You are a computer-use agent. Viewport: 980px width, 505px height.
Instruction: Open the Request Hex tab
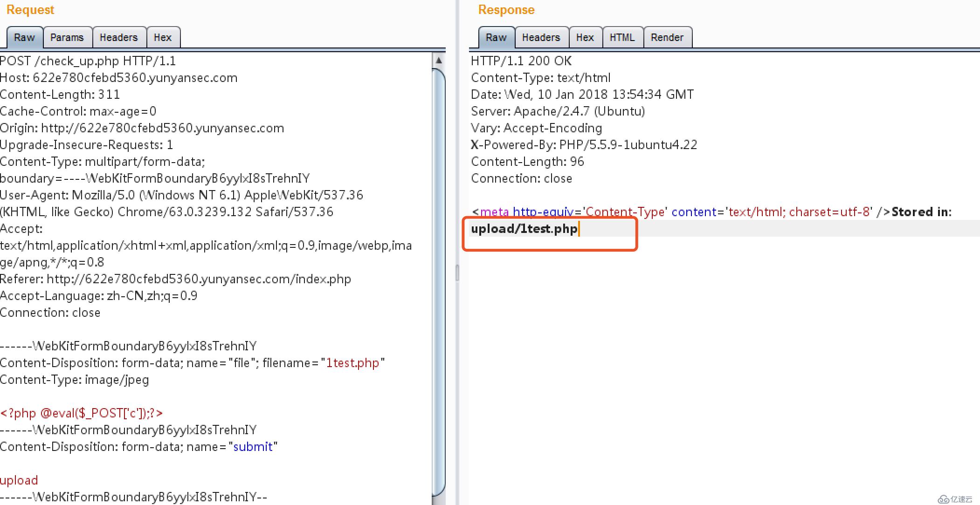click(163, 37)
